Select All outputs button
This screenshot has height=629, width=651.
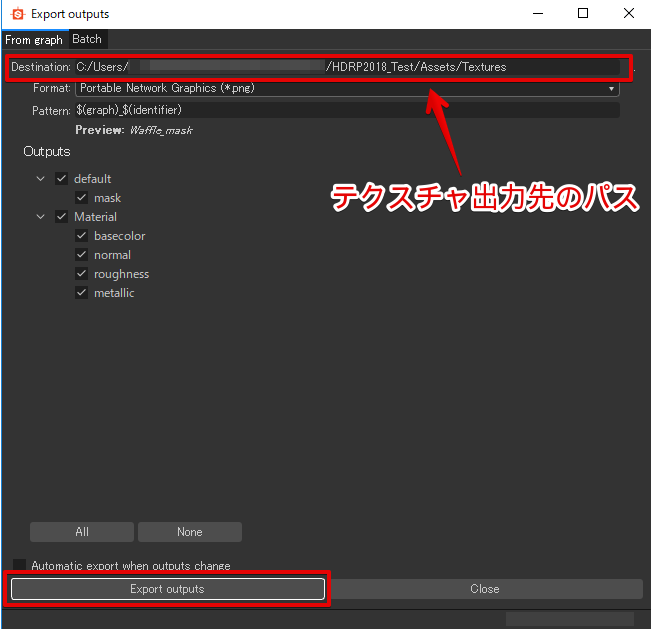pos(82,532)
